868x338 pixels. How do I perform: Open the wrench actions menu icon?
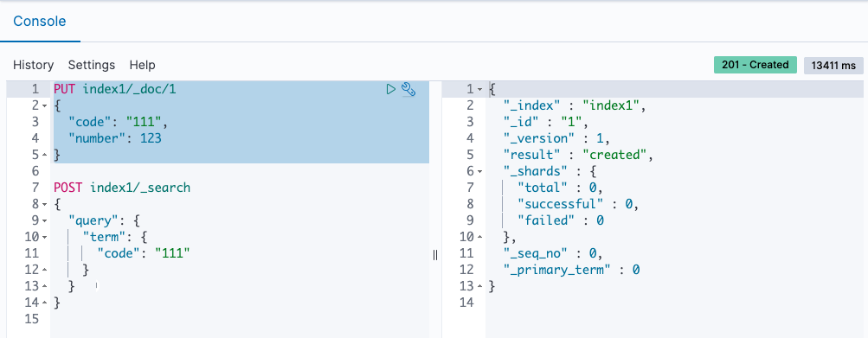[x=408, y=89]
